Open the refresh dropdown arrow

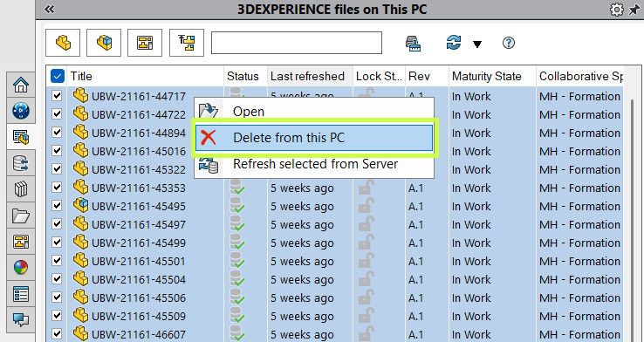[476, 44]
